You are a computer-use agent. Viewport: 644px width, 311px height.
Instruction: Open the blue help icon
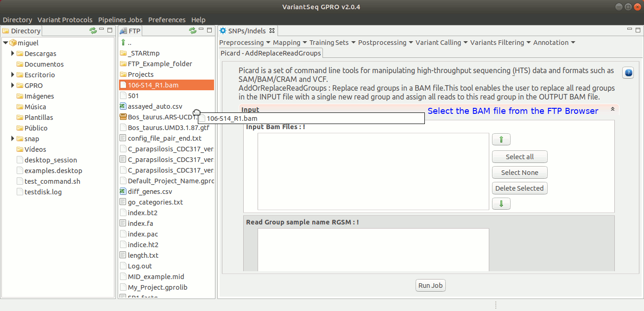point(628,73)
